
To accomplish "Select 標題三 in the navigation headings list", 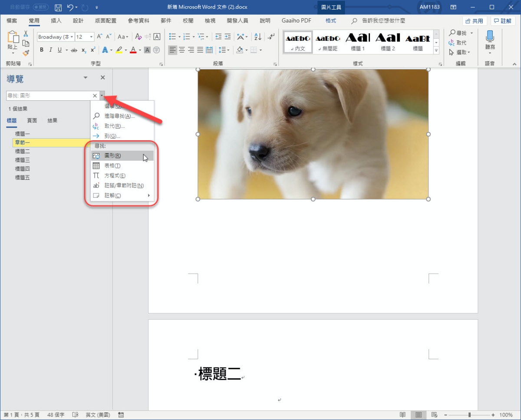I will point(23,160).
